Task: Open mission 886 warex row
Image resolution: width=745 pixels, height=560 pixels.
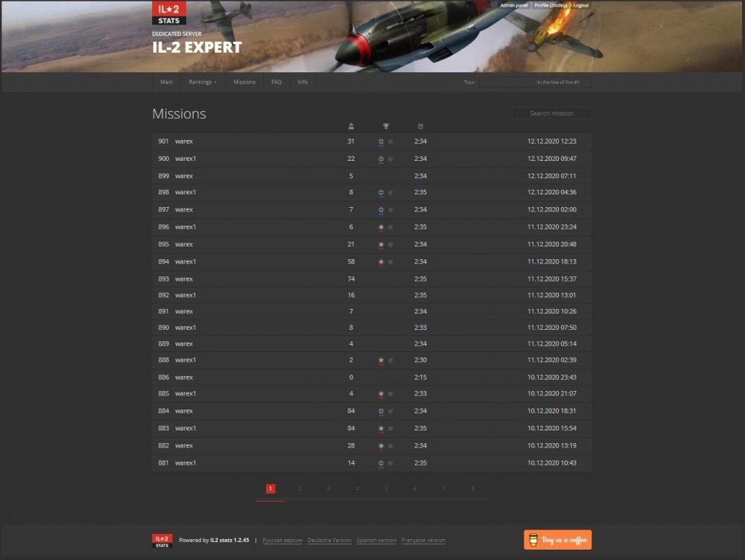Action: [x=372, y=378]
